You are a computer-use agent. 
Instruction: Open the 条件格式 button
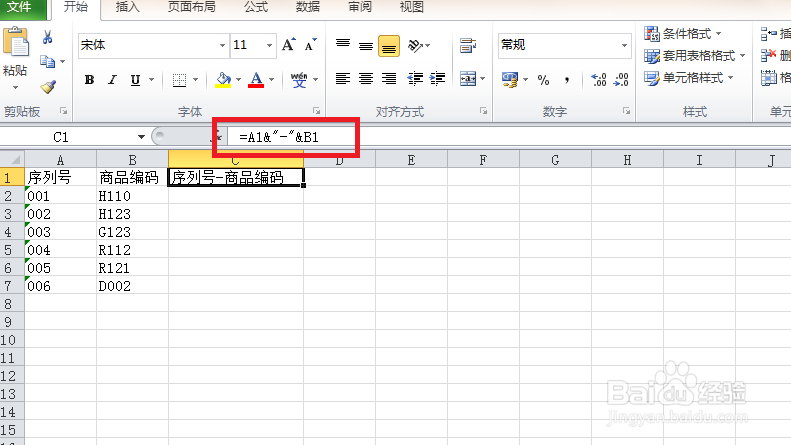[683, 34]
